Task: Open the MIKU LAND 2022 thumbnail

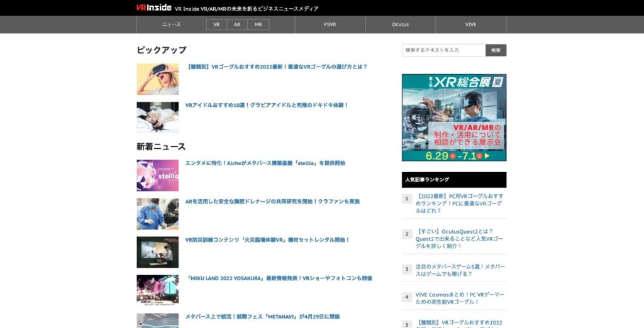Action: 158,290
